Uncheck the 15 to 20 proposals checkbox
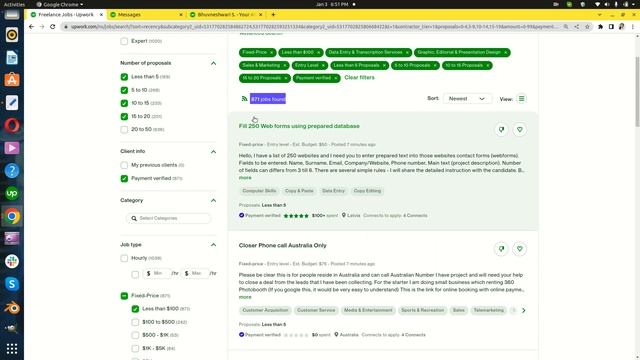Viewport: 640px width, 360px height. 124,116
